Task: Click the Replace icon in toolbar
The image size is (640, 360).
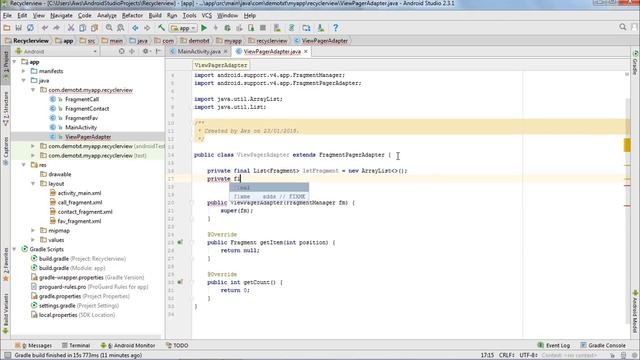Action: 121,28
